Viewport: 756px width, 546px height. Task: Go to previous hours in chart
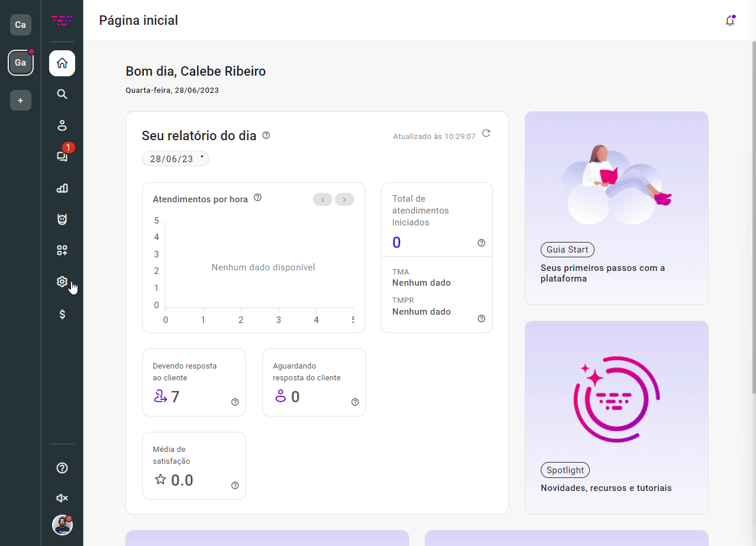point(322,199)
